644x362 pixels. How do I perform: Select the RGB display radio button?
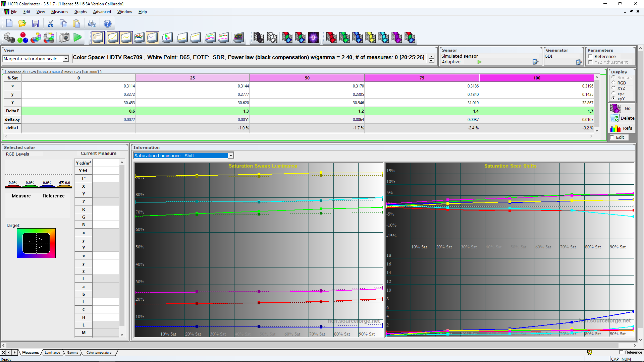pyautogui.click(x=613, y=83)
